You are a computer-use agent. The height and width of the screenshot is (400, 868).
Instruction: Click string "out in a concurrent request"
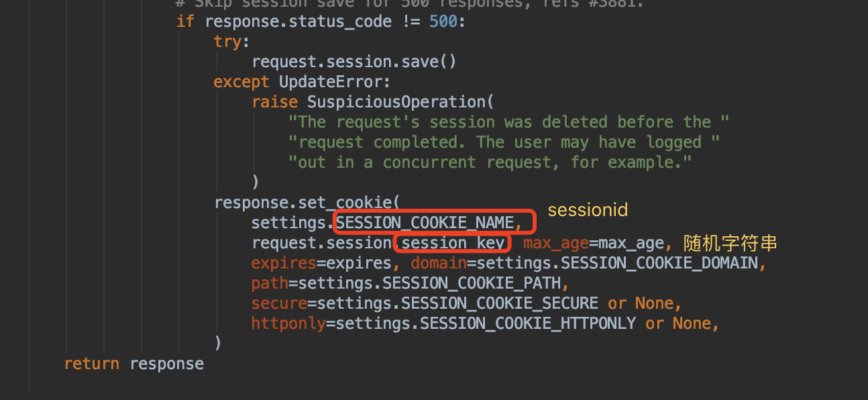pyautogui.click(x=490, y=162)
